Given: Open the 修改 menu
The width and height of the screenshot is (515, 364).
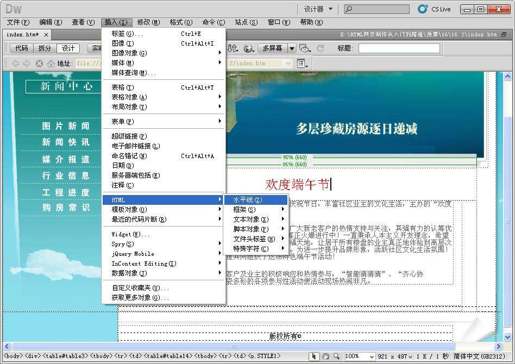Looking at the screenshot, I should 148,22.
